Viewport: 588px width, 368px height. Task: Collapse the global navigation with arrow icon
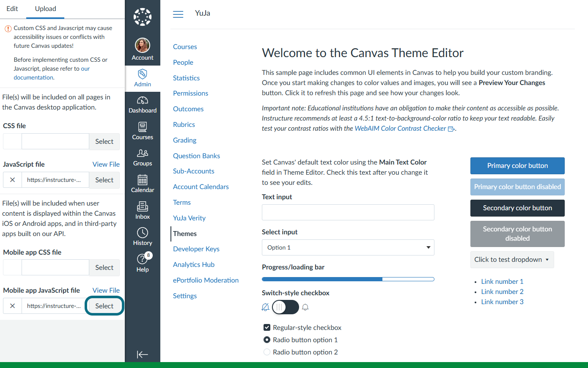click(143, 354)
